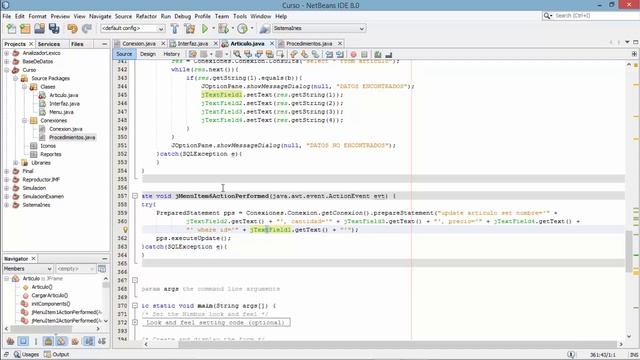Image resolution: width=640 pixels, height=360 pixels.
Task: Open the File menu
Action: pyautogui.click(x=7, y=16)
